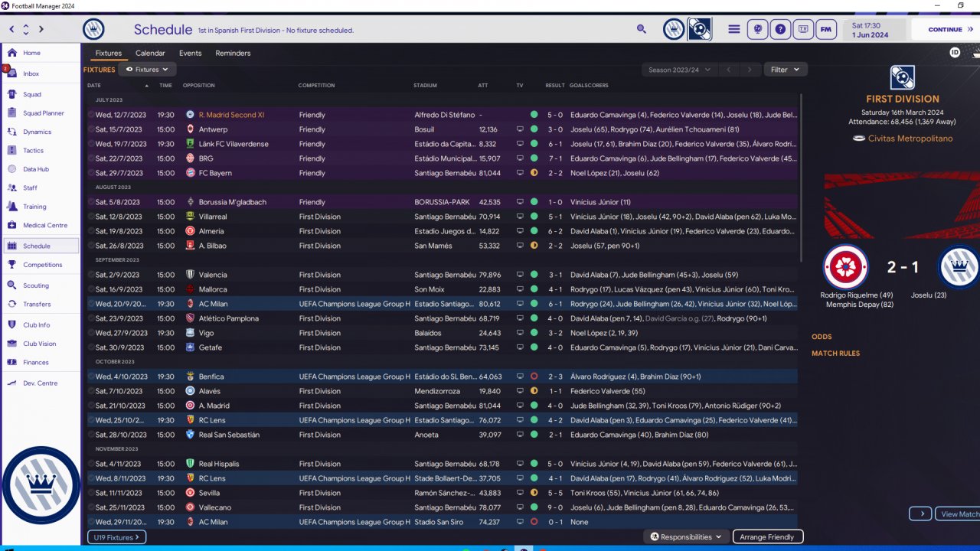Open the Squad screen from the sidebar

point(41,94)
